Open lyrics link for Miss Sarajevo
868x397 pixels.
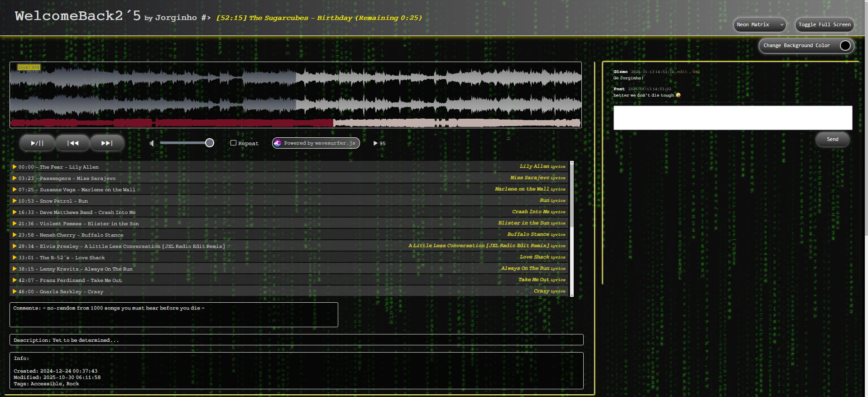[558, 178]
